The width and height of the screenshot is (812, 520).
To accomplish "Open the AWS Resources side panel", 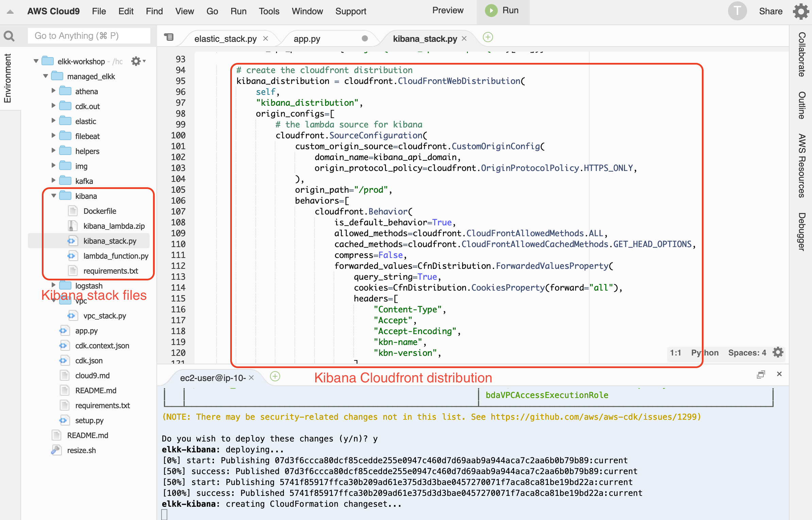I will (x=802, y=166).
